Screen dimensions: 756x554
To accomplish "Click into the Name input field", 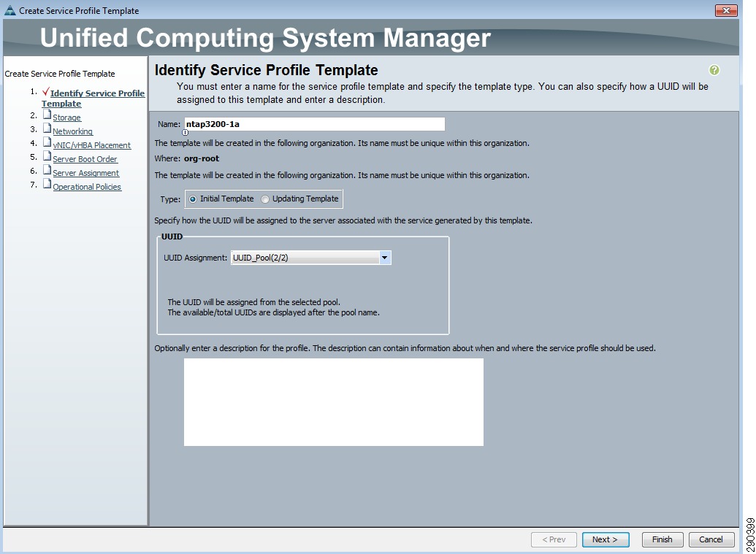I will tap(314, 124).
